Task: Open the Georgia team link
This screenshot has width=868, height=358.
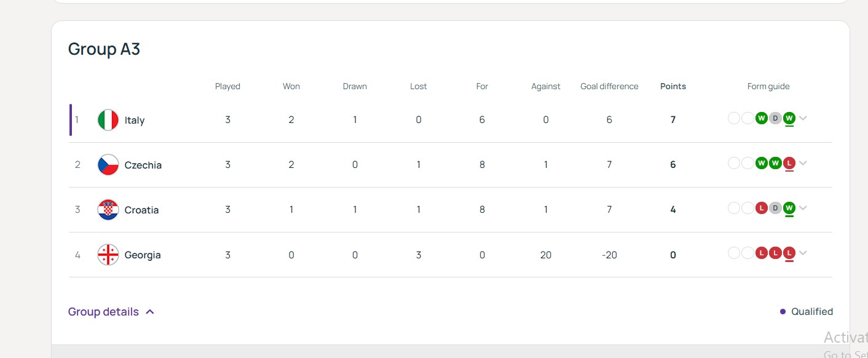Action: (x=142, y=255)
